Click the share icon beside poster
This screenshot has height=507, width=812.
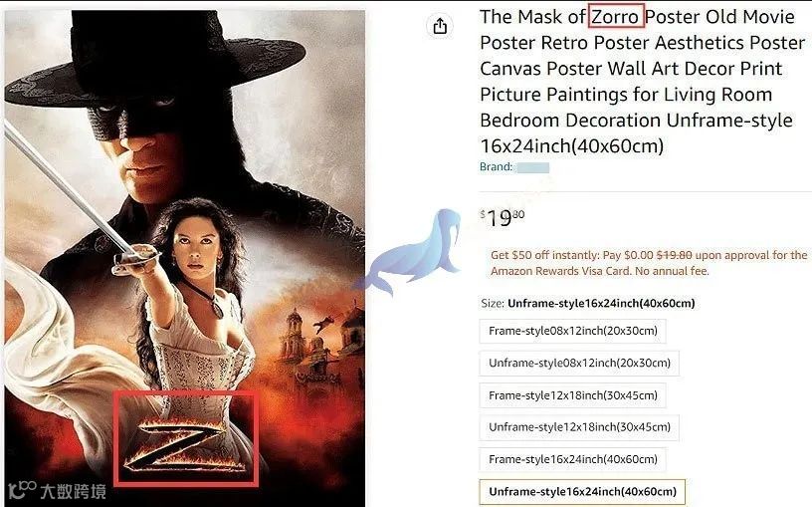pos(440,26)
